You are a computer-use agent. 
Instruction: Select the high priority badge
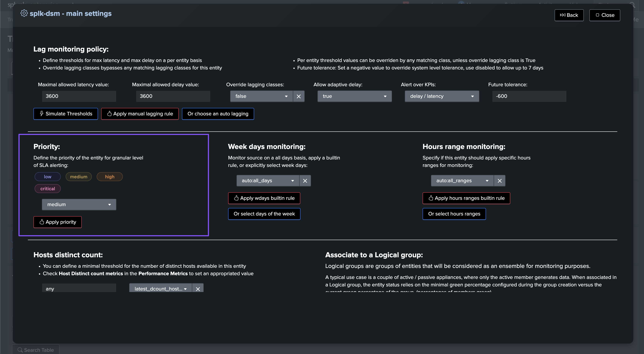(110, 177)
